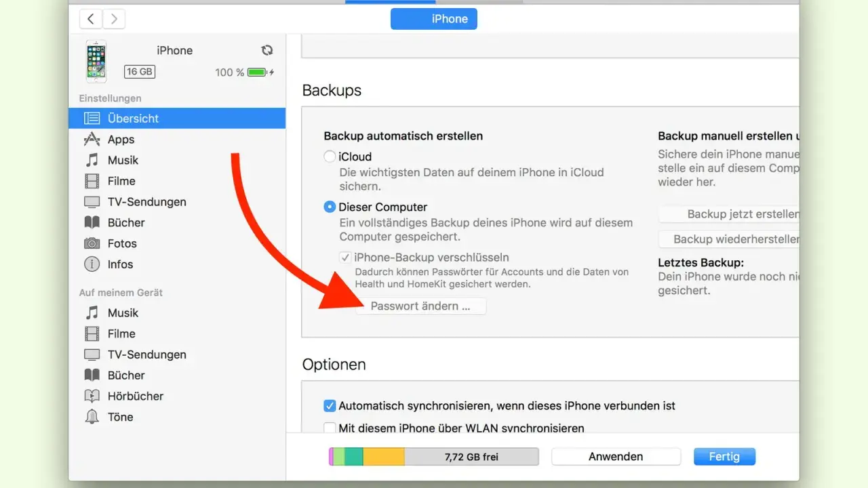Image resolution: width=868 pixels, height=488 pixels.
Task: Click the Musik icon under Auf meinem Gerät
Action: point(92,312)
